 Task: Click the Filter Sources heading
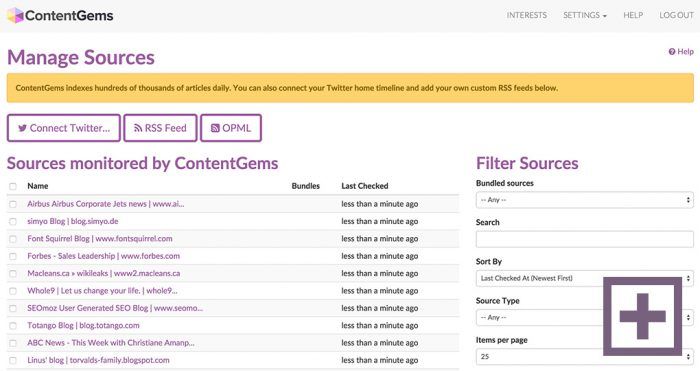(x=527, y=163)
